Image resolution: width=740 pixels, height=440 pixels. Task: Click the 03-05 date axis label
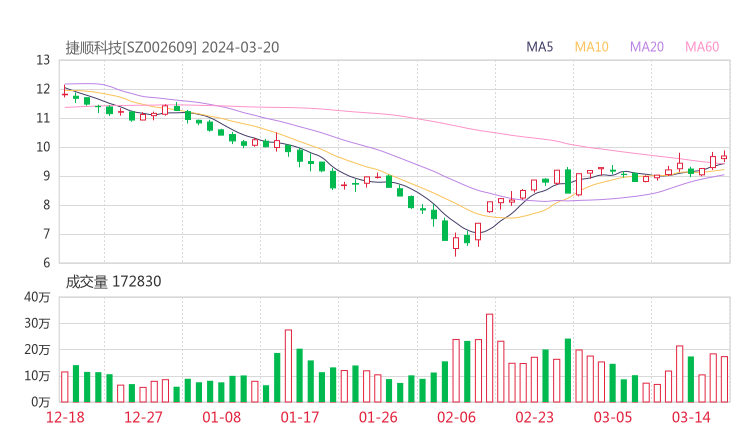(613, 417)
